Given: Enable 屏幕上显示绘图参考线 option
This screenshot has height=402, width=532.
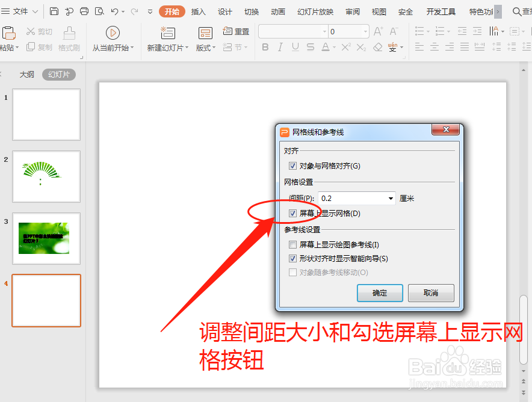Looking at the screenshot, I should point(292,244).
